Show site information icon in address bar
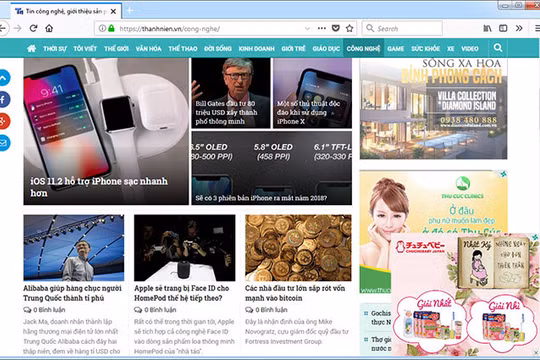This screenshot has height=360, width=540. tap(102, 28)
